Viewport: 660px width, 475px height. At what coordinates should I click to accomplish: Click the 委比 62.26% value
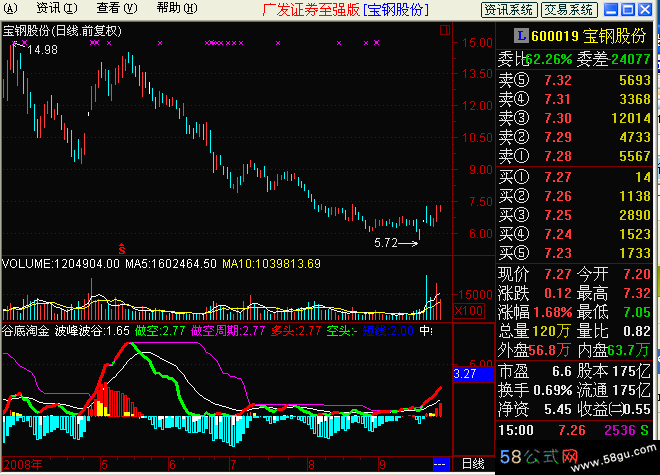coord(548,59)
